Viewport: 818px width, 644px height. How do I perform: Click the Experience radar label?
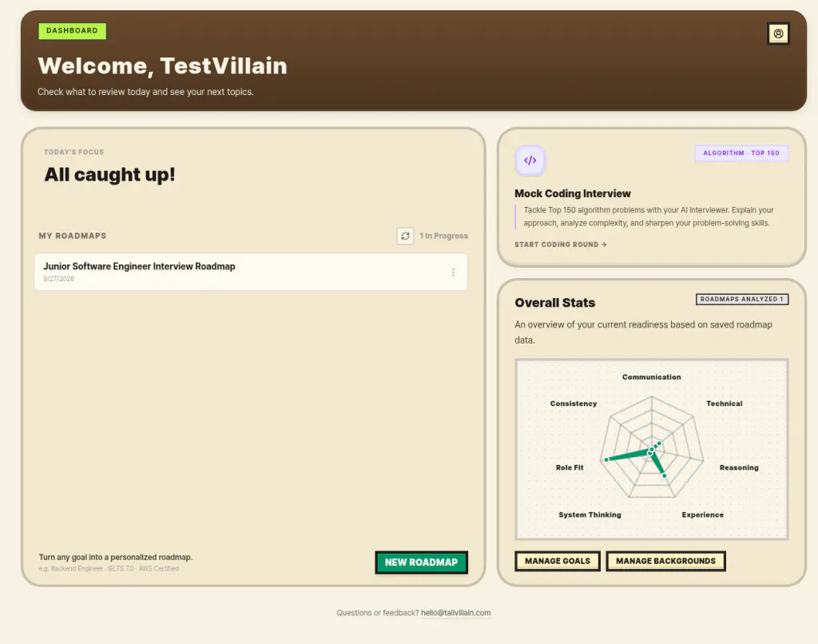click(702, 515)
